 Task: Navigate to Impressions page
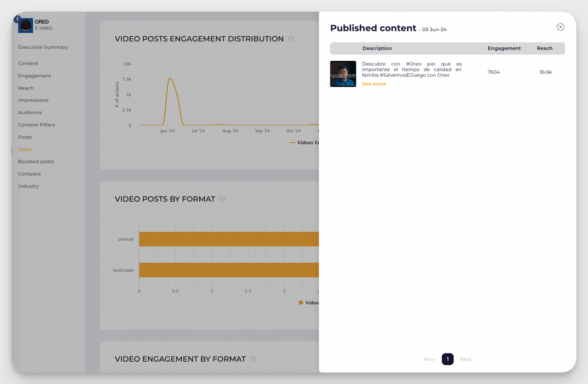click(33, 100)
